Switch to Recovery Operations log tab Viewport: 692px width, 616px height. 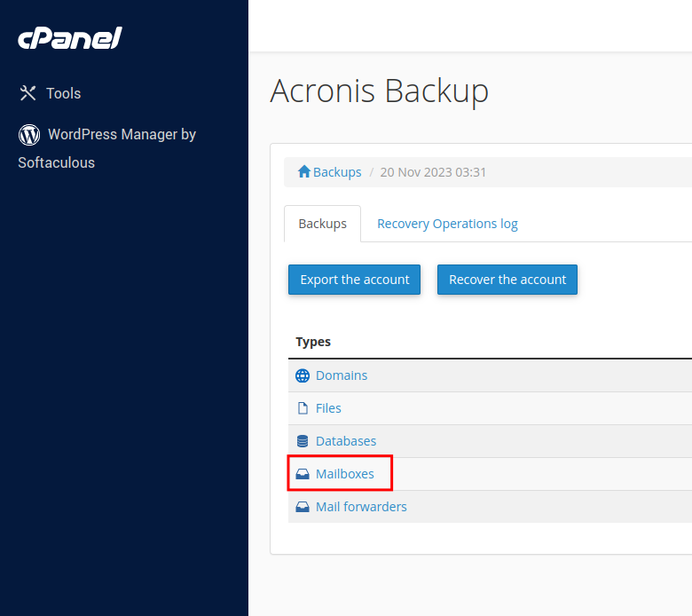pos(447,224)
